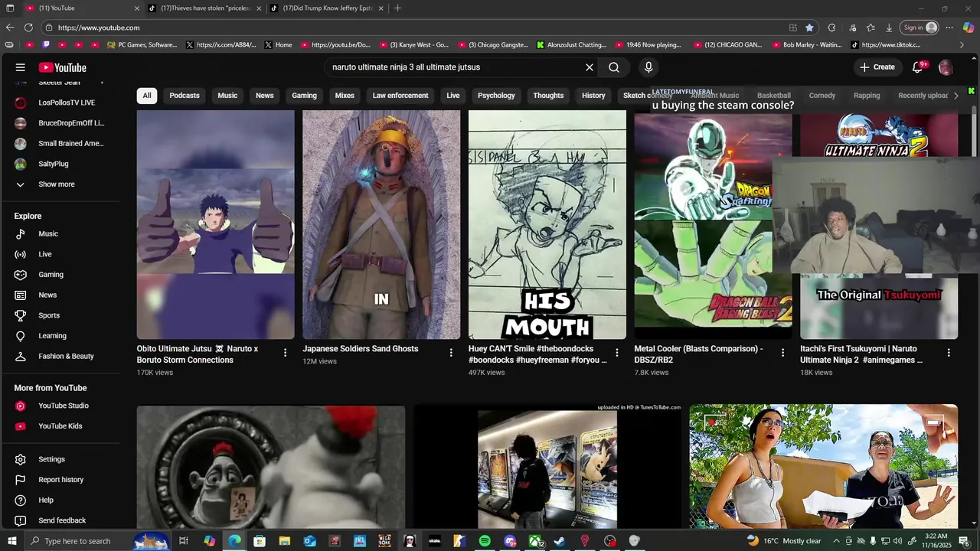Screen dimensions: 980x551
Task: Open options menu for Huey CAN'T Smile video
Action: [616, 353]
